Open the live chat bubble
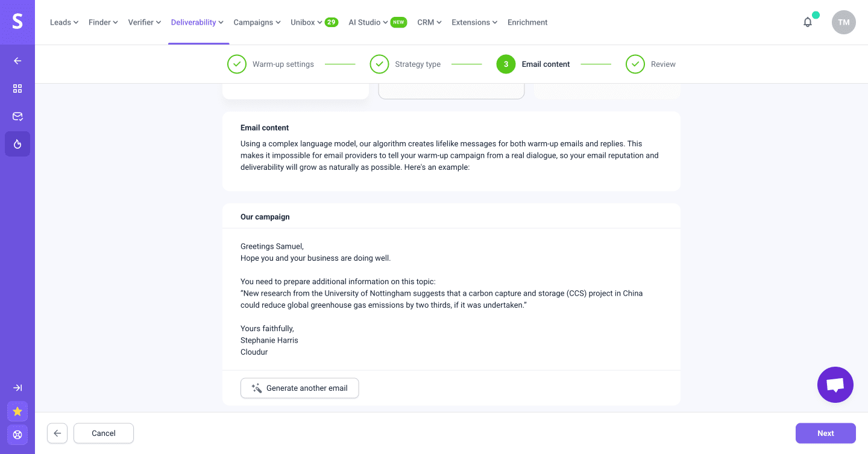Screen dimensions: 868x454 835,385
